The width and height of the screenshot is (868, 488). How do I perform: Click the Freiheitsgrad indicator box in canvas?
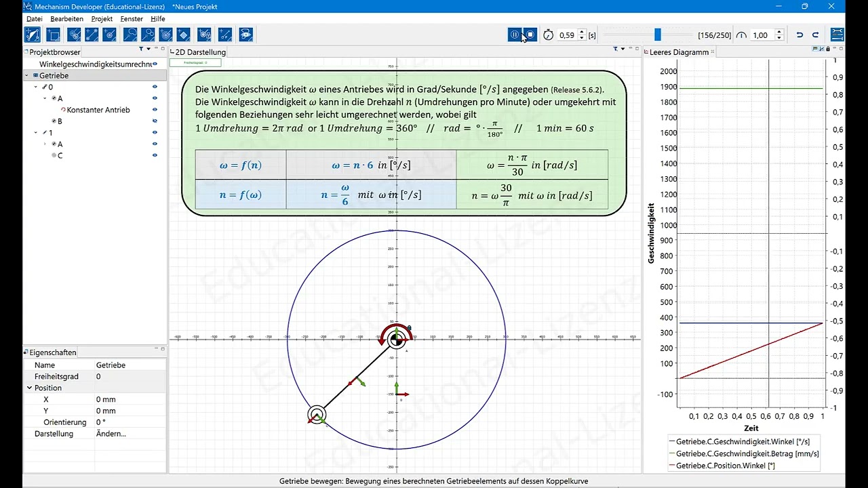click(195, 62)
